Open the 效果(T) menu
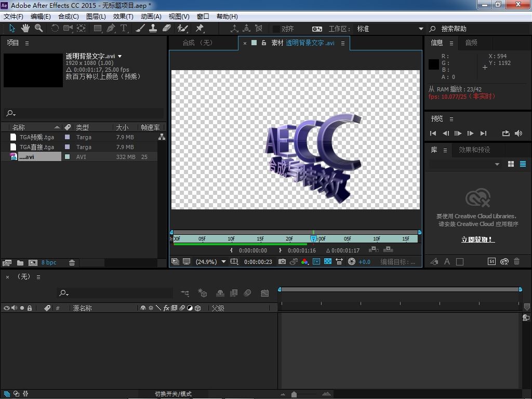The image size is (532, 399). (123, 16)
